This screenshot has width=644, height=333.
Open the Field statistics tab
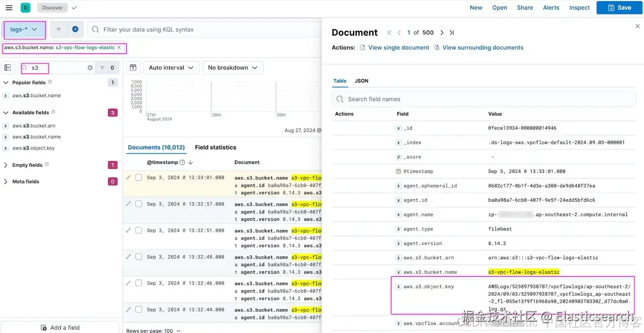215,147
